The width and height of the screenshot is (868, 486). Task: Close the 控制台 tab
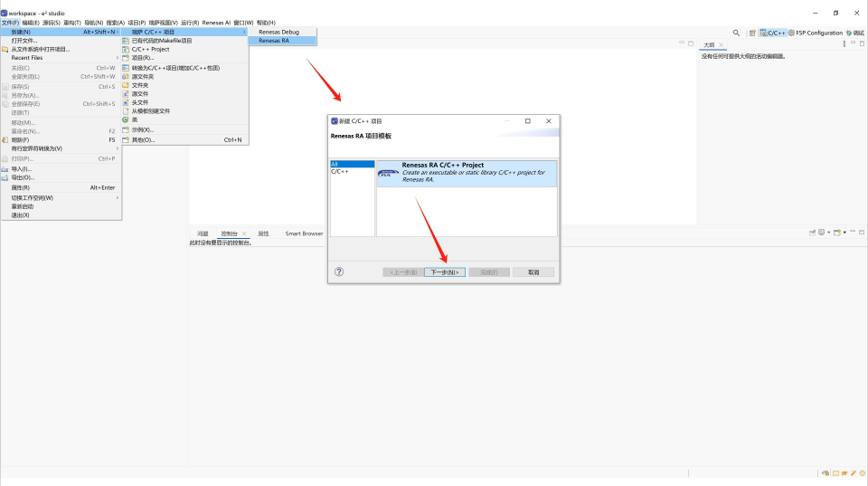(x=244, y=233)
